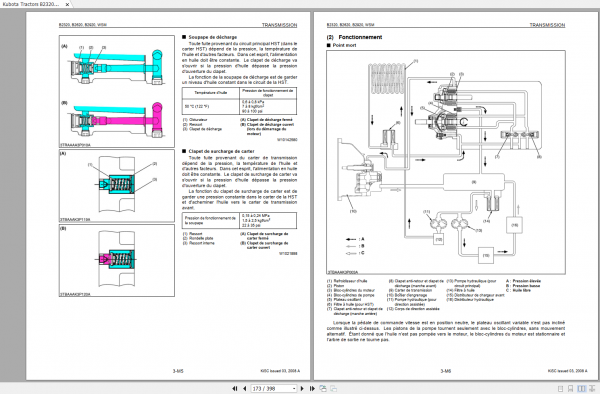The image size is (600, 394).
Task: Click the right page TRANSMISSION header
Action: (547, 25)
